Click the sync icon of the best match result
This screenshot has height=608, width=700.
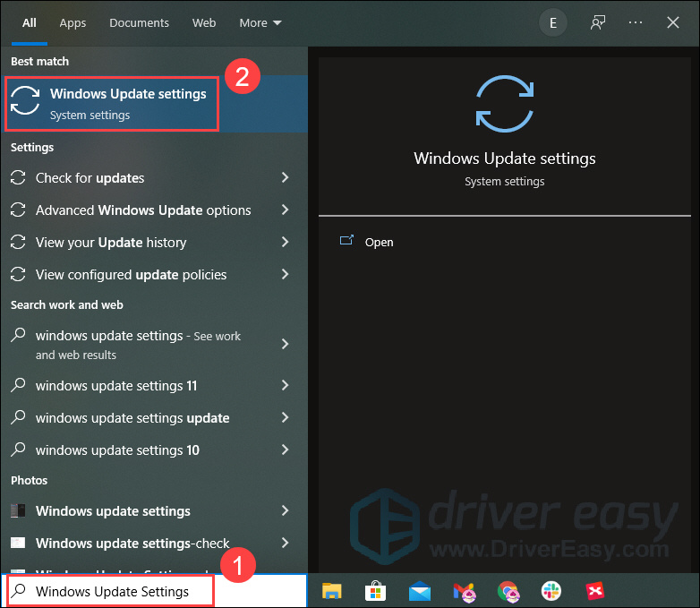25,101
